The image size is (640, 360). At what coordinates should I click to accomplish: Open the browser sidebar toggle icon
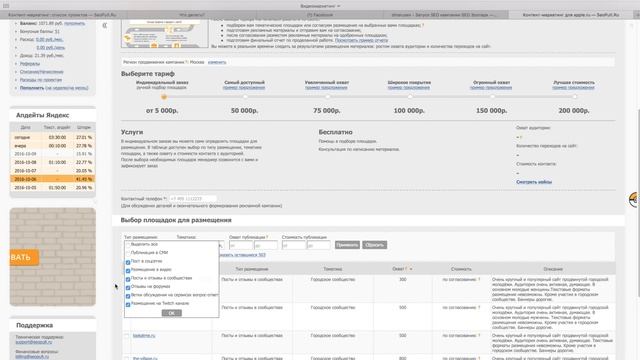pos(6,6)
